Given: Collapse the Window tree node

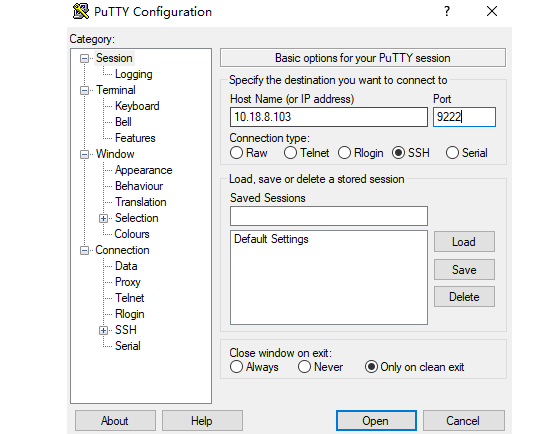Looking at the screenshot, I should pyautogui.click(x=84, y=154).
